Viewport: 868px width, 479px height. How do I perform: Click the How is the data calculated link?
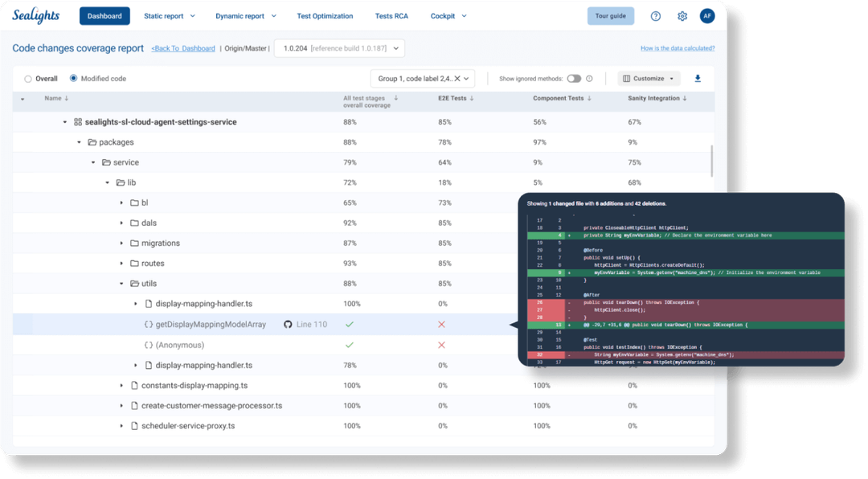(x=679, y=48)
